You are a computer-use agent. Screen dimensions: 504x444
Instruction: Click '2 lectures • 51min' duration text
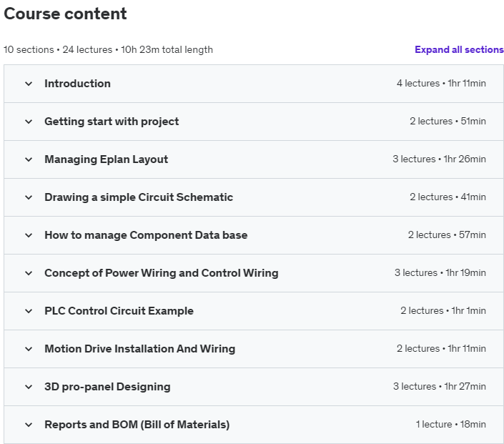point(448,122)
